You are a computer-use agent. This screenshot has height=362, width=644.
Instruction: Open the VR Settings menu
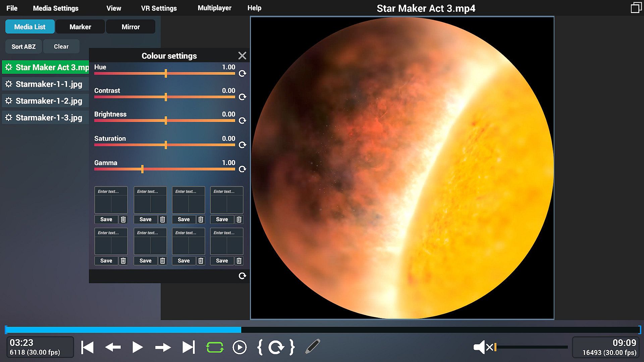159,8
